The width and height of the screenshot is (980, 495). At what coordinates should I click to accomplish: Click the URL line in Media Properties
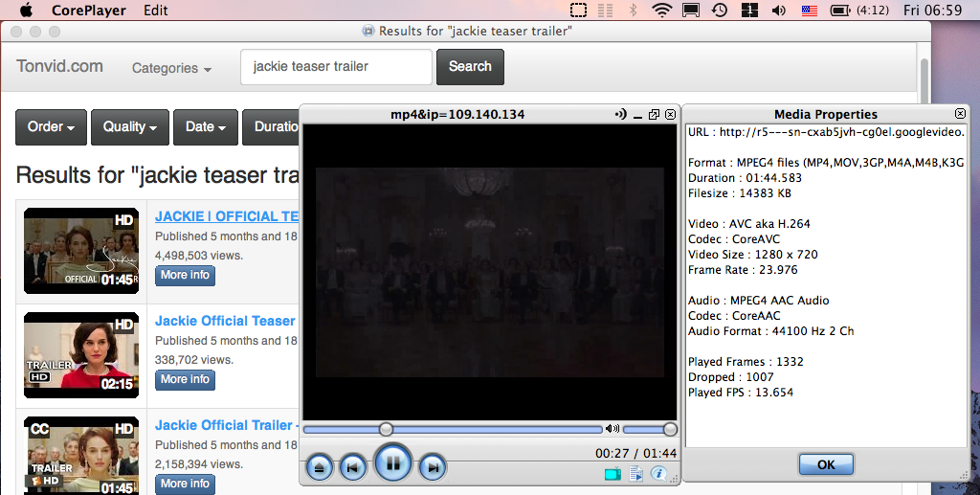pyautogui.click(x=826, y=132)
